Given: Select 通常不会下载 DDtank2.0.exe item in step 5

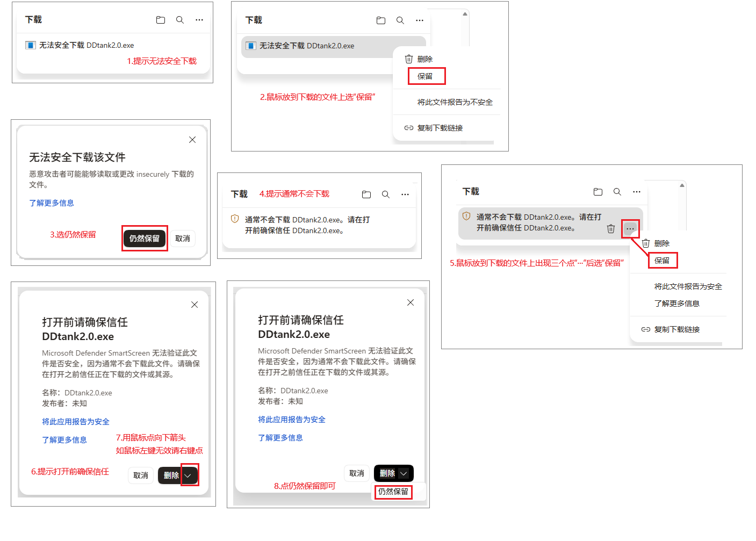Looking at the screenshot, I should (551, 223).
